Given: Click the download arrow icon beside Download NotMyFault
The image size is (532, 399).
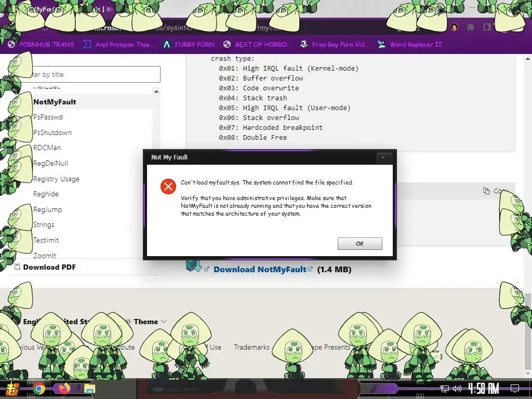Looking at the screenshot, I should click(194, 267).
